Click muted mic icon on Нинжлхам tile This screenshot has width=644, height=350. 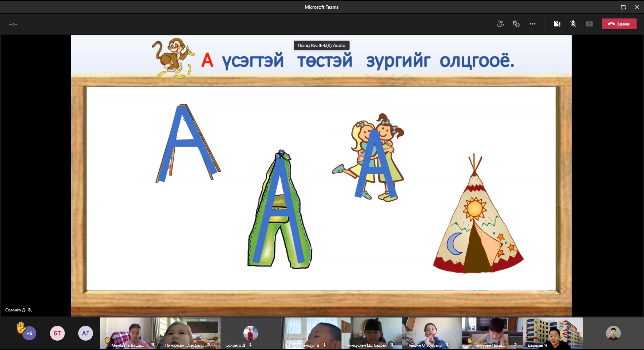[209, 345]
